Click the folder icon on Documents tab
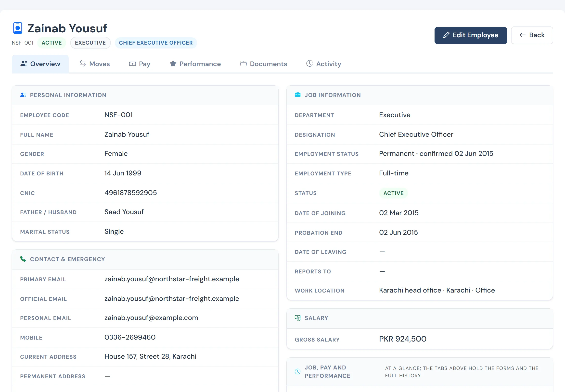Viewport: 565px width, 392px height. click(244, 63)
